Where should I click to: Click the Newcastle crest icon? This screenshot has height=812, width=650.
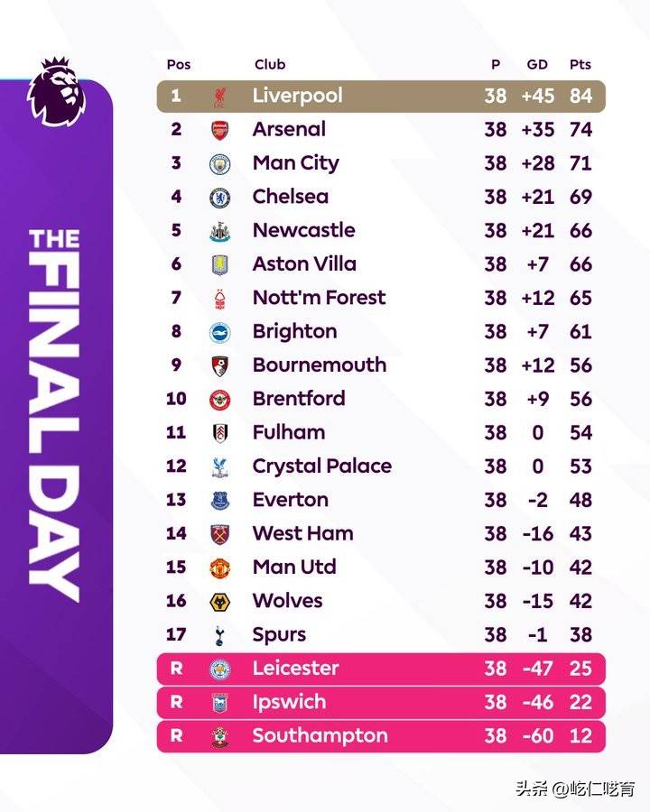coord(219,231)
